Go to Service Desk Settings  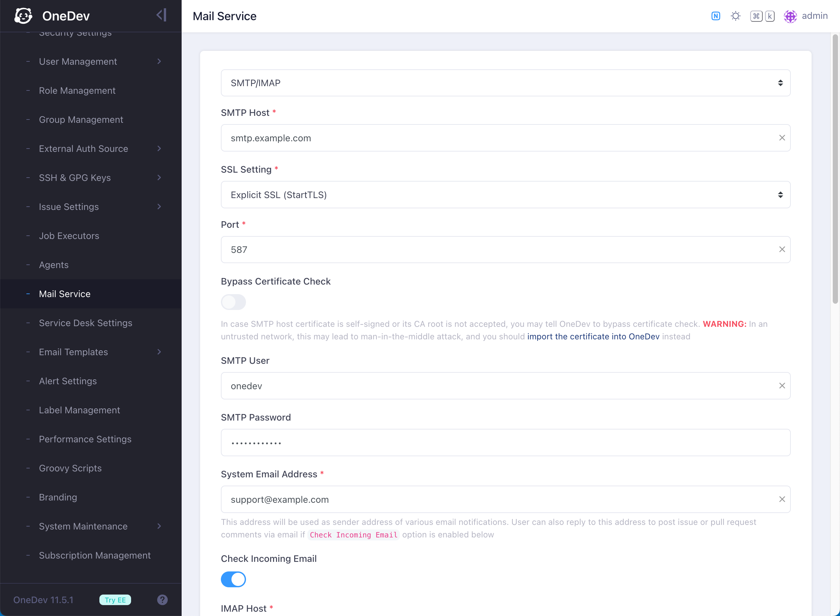pos(86,323)
